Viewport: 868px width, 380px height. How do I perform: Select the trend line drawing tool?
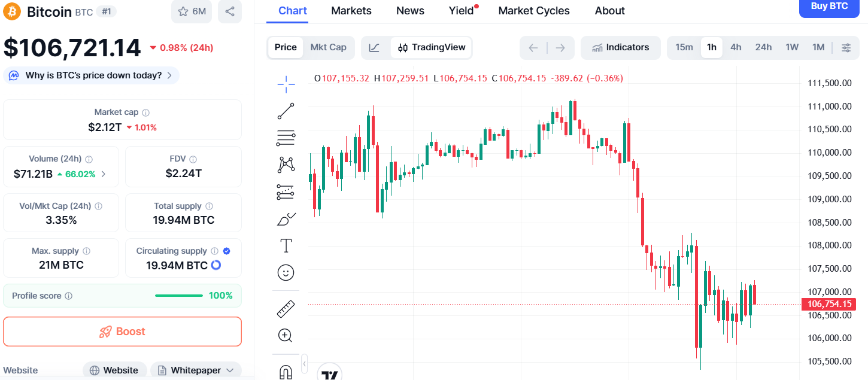pyautogui.click(x=286, y=111)
